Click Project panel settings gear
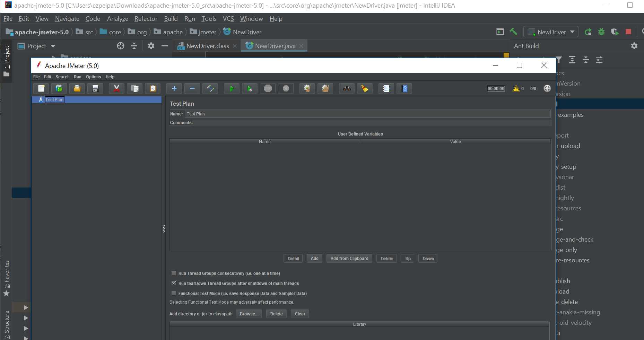The height and width of the screenshot is (340, 644). 151,46
